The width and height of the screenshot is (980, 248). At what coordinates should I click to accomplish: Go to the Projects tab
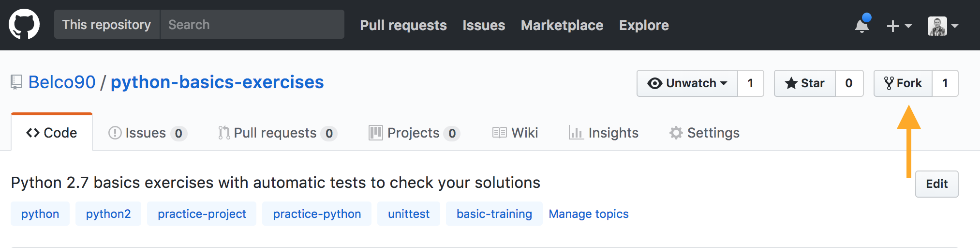[x=414, y=133]
